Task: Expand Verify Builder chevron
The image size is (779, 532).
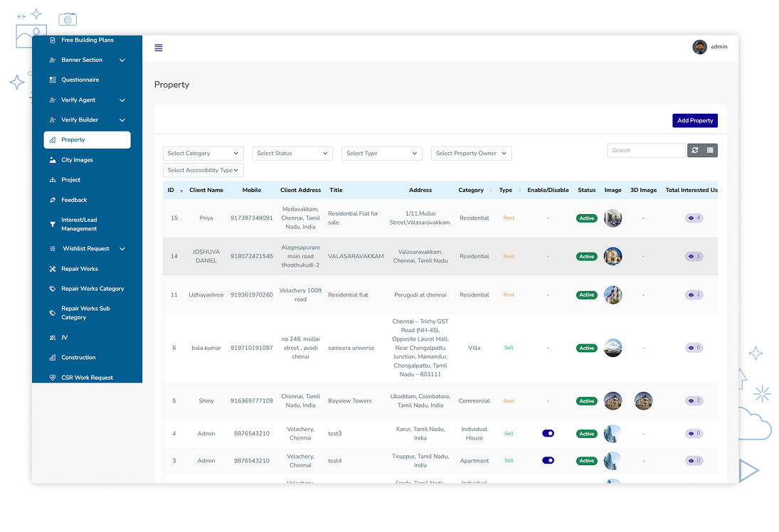Action: coord(122,120)
